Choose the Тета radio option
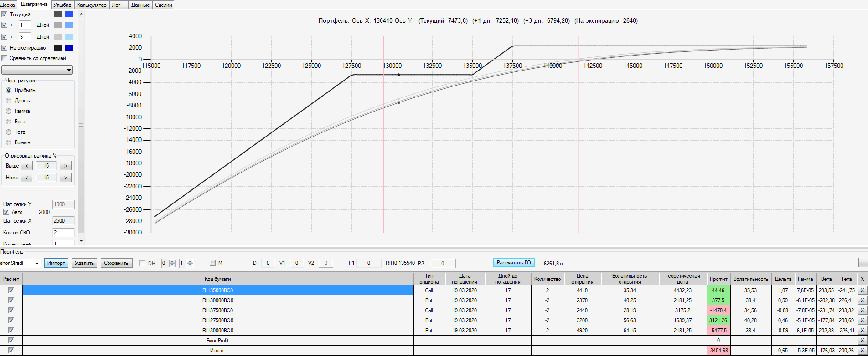This screenshot has height=356, width=868. pyautogui.click(x=9, y=132)
